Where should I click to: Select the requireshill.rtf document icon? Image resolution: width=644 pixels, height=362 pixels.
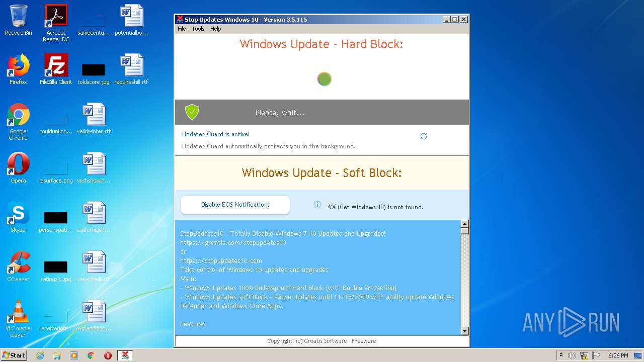(131, 69)
